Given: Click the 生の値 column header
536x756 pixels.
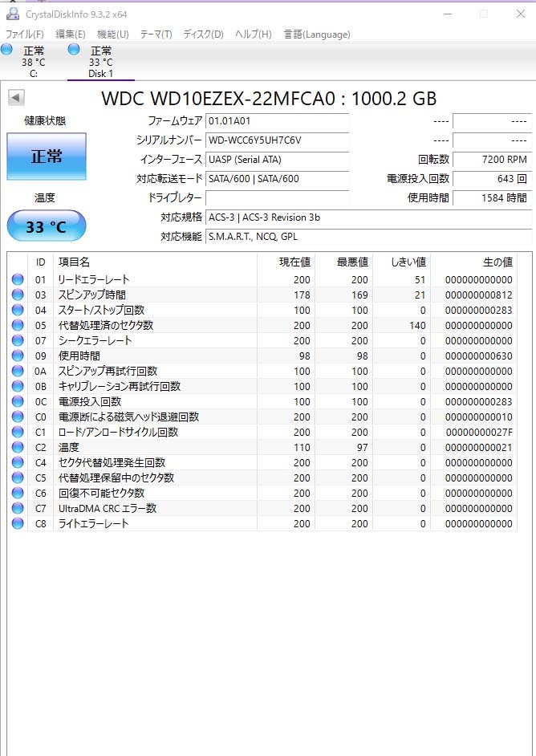Looking at the screenshot, I should tap(474, 262).
